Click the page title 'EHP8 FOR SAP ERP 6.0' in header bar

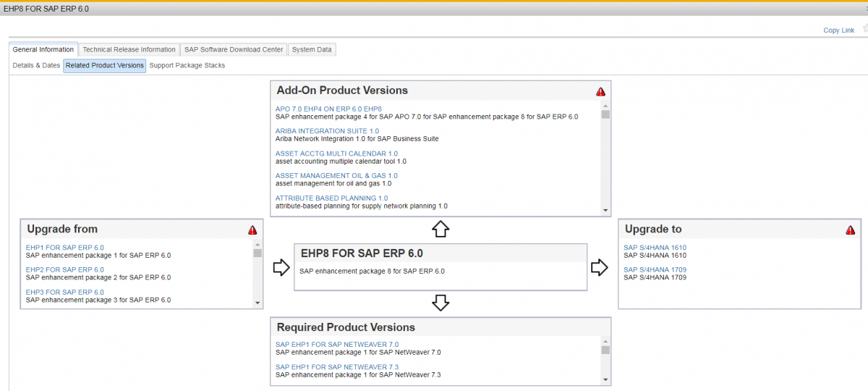click(46, 9)
